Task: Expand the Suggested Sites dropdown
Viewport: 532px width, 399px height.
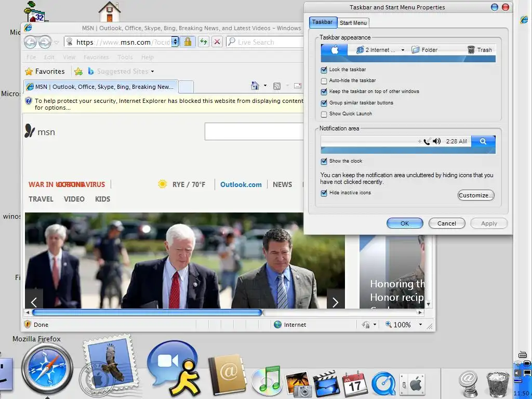Action: pyautogui.click(x=152, y=71)
